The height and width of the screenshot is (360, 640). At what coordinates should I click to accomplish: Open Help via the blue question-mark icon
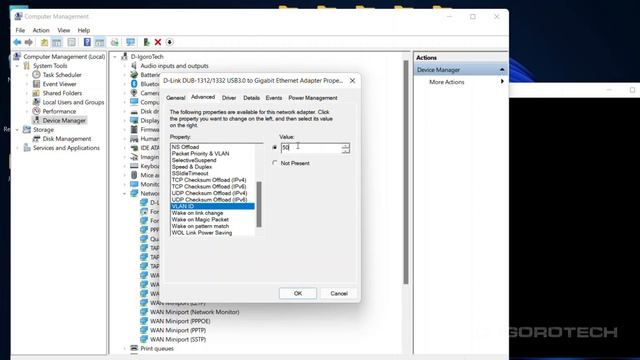tap(87, 42)
